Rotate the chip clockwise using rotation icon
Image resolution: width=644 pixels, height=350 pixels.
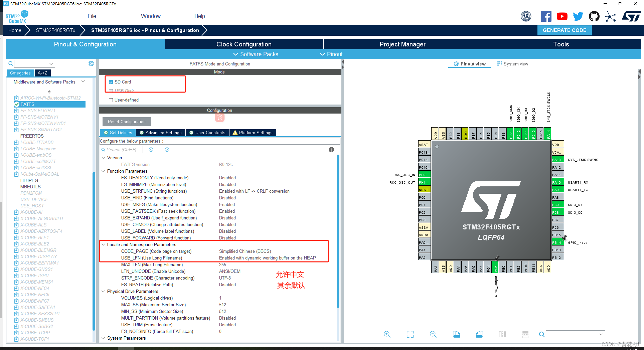pyautogui.click(x=456, y=334)
